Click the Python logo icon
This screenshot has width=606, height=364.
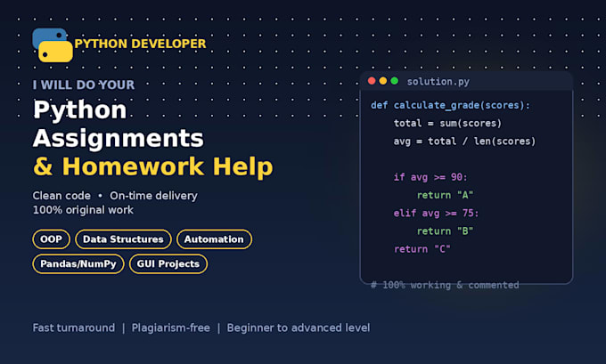(53, 45)
